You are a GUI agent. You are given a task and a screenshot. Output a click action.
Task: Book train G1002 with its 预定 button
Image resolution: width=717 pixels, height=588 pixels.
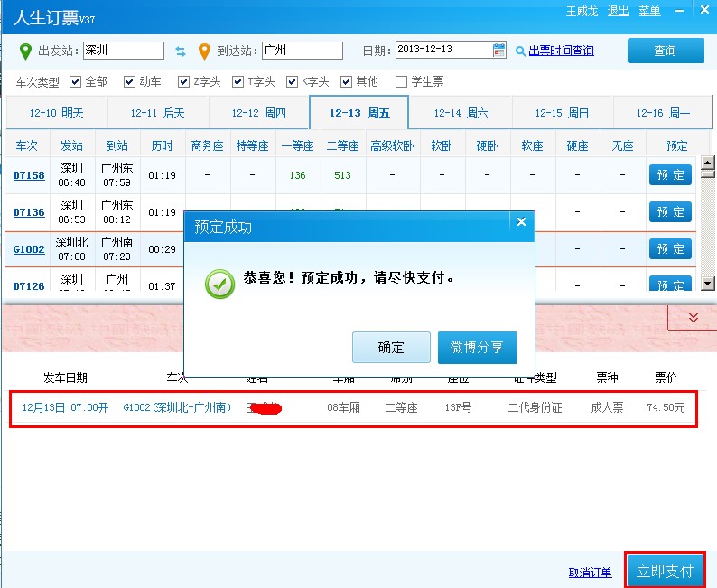coord(670,248)
